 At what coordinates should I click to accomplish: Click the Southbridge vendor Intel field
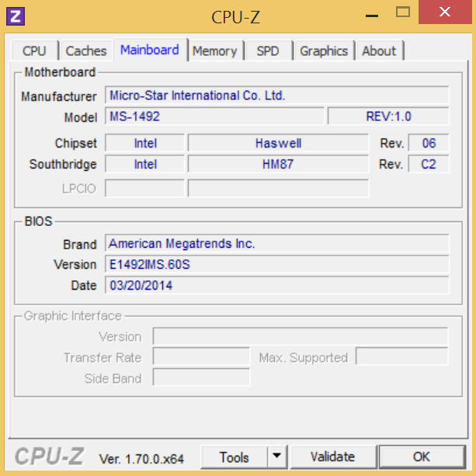pyautogui.click(x=144, y=165)
